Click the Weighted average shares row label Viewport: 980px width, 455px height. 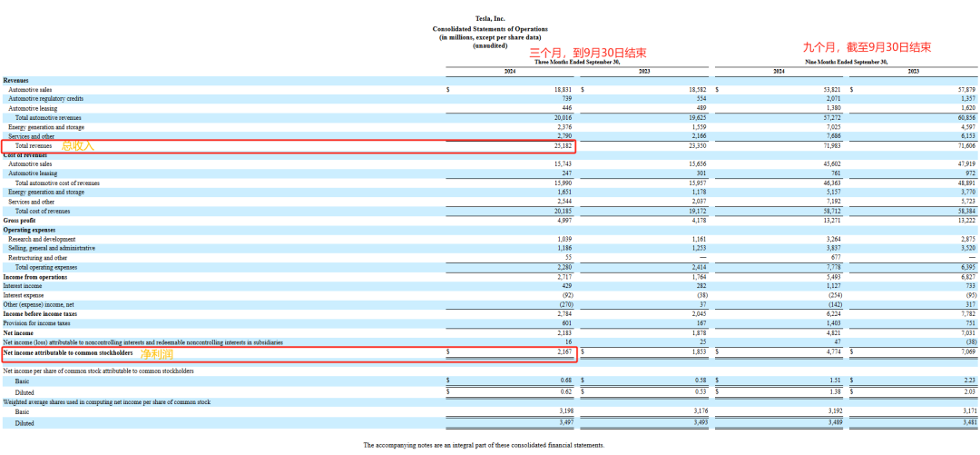tap(107, 401)
